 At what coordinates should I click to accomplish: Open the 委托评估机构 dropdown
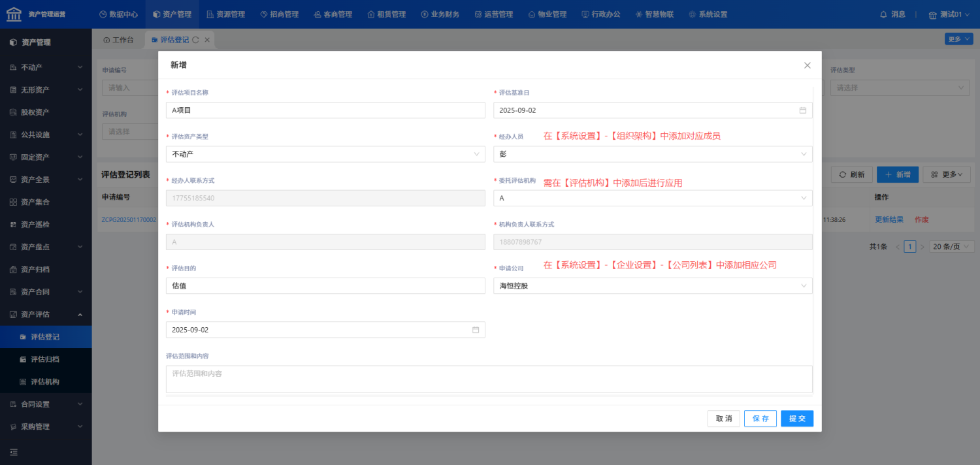(653, 198)
